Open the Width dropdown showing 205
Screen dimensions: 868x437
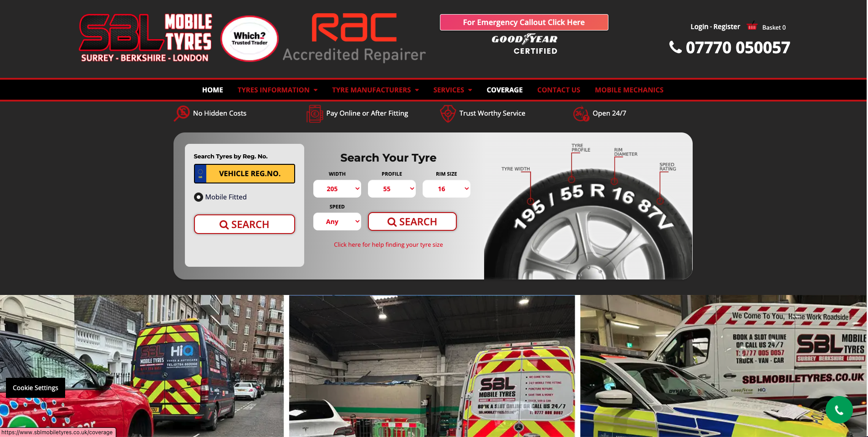click(337, 189)
